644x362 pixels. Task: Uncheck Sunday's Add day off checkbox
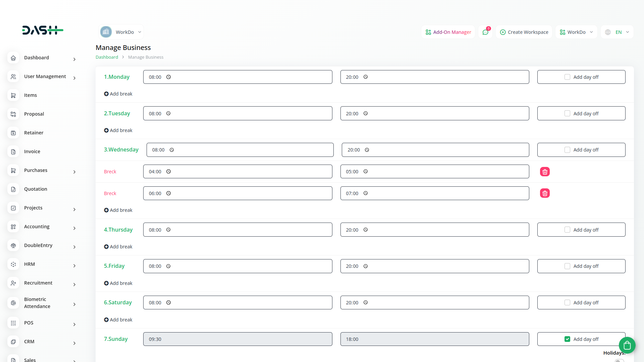click(x=567, y=339)
